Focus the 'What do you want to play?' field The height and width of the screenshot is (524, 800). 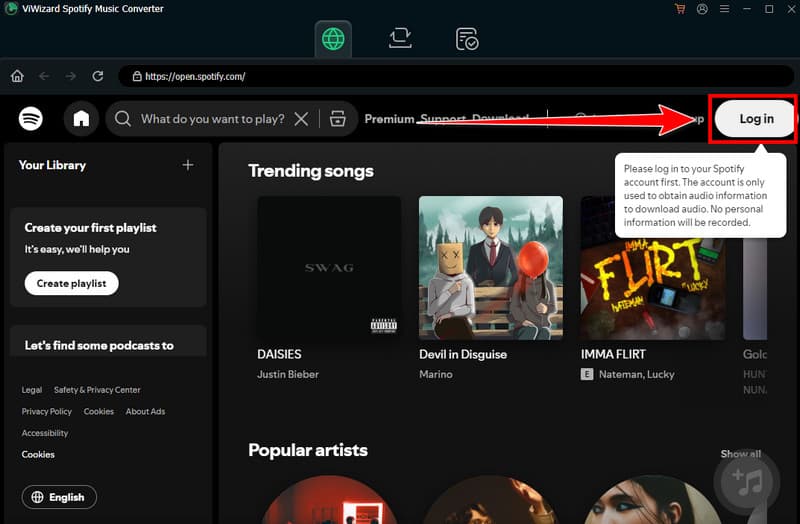(213, 119)
